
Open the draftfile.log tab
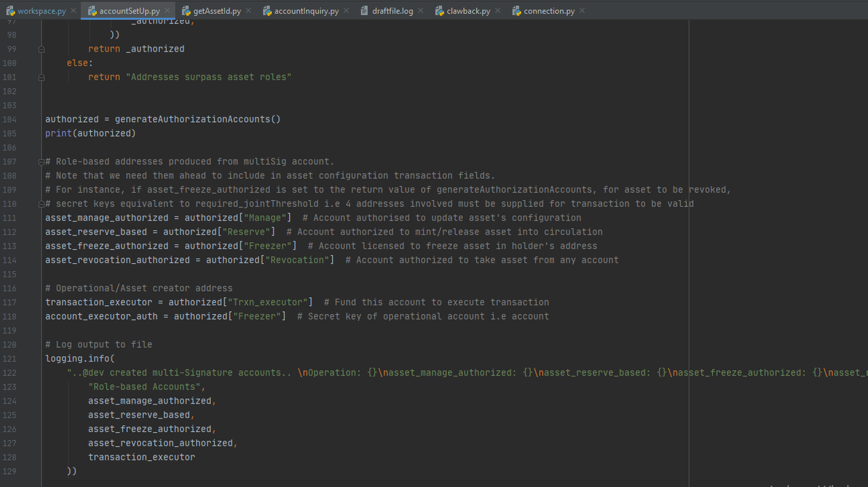[393, 11]
